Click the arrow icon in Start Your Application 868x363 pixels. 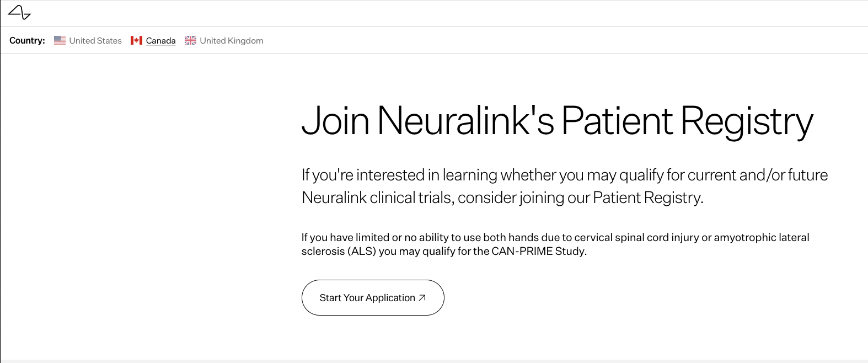click(x=422, y=298)
